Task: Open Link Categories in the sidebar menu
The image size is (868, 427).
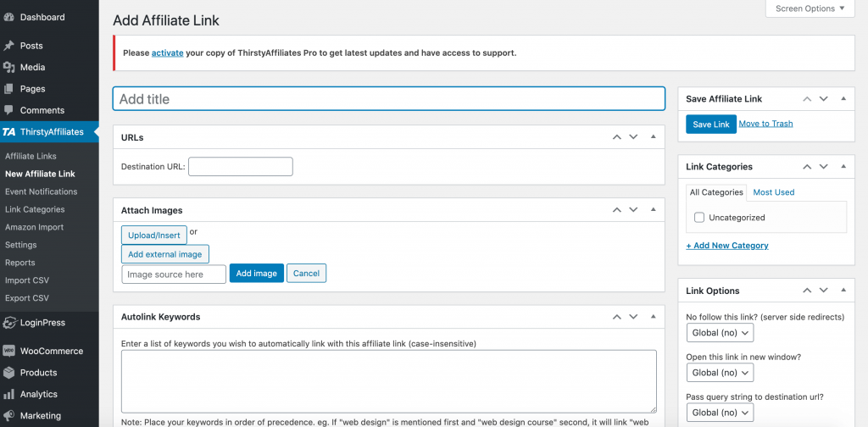Action: [35, 209]
